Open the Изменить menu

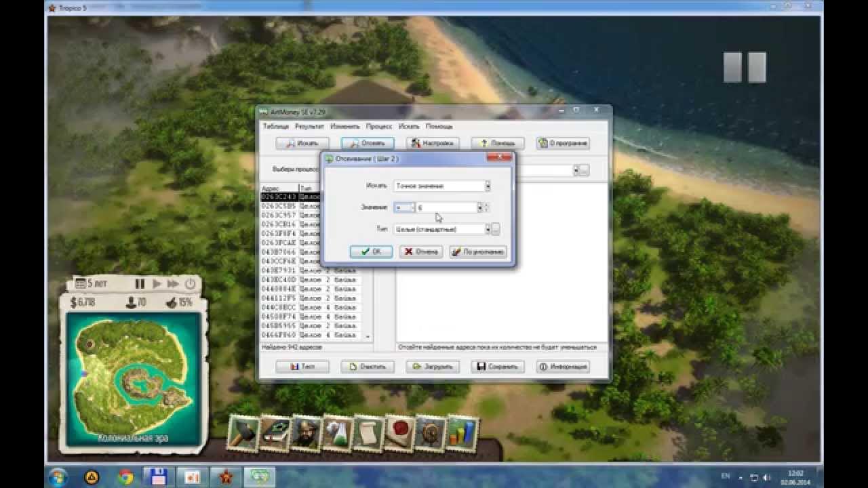click(345, 126)
